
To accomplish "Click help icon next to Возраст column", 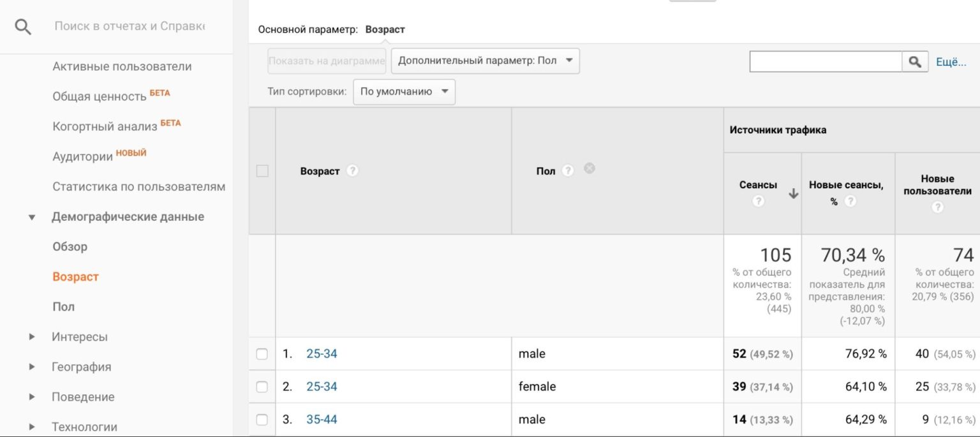I will 352,171.
